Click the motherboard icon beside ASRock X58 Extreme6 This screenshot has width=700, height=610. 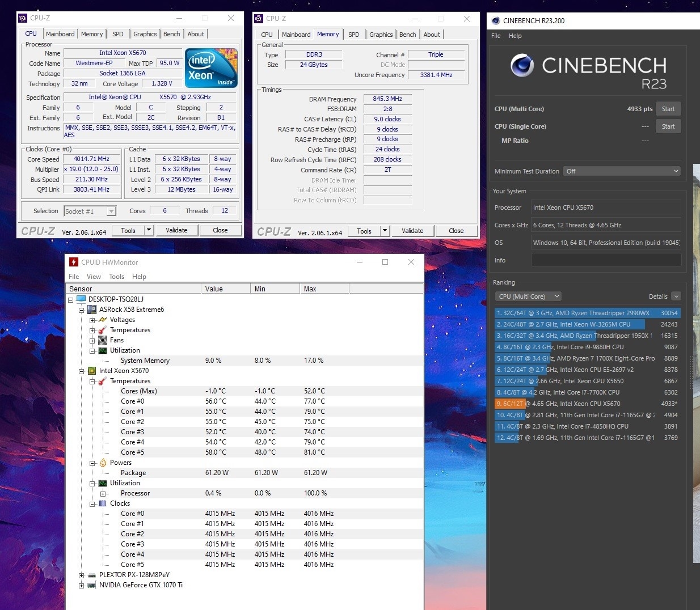click(x=92, y=310)
